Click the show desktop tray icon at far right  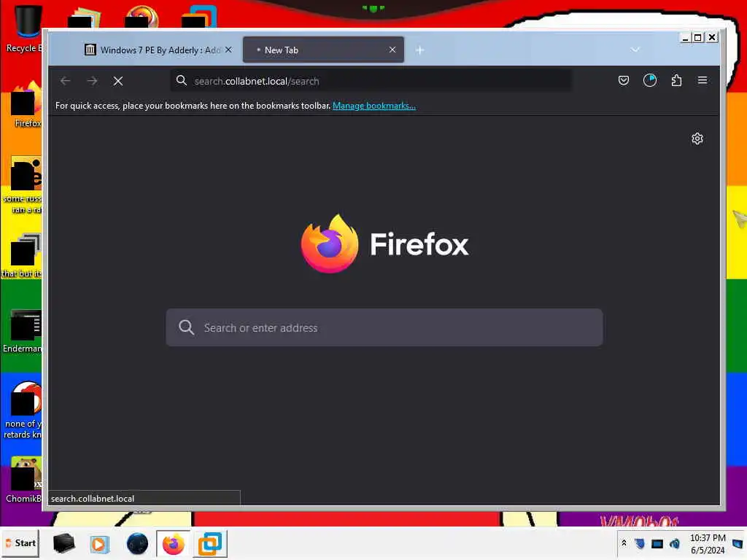[x=738, y=543]
